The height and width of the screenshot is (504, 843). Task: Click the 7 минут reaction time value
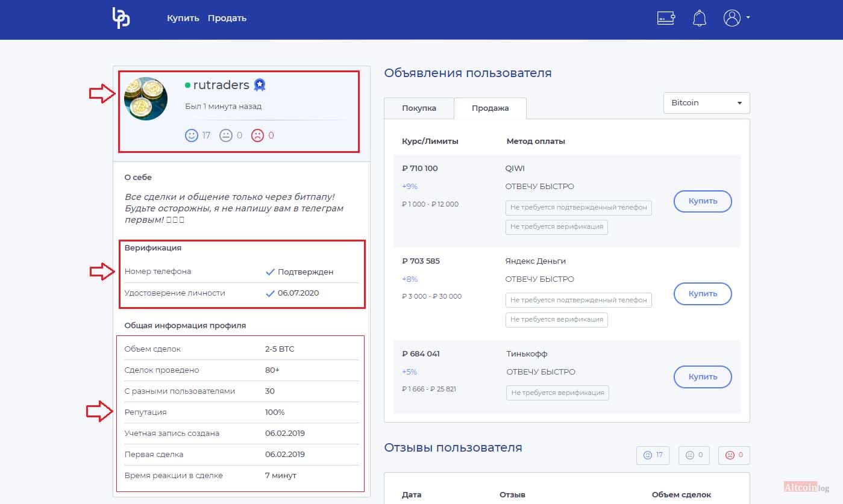pos(281,476)
